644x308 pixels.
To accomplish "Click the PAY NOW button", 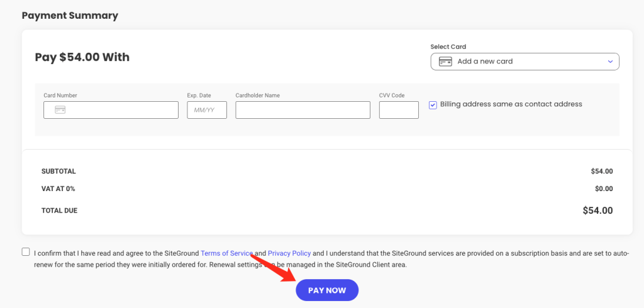I will [327, 290].
